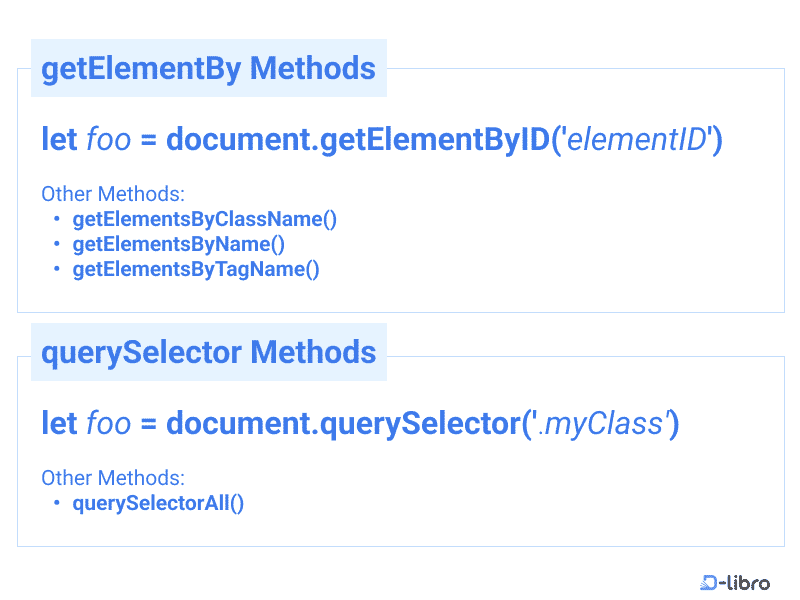Click bullet before getElementsByName()
Image resolution: width=800 pixels, height=600 pixels.
pyautogui.click(x=57, y=244)
